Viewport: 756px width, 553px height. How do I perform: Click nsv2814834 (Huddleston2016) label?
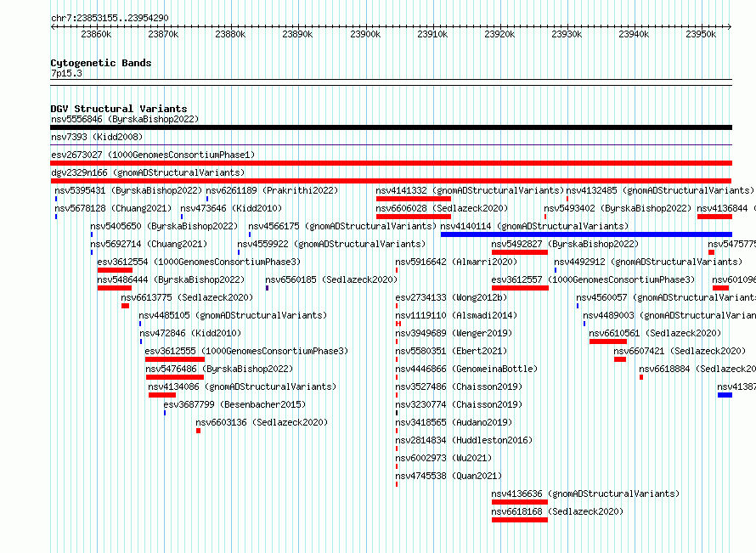(x=464, y=440)
